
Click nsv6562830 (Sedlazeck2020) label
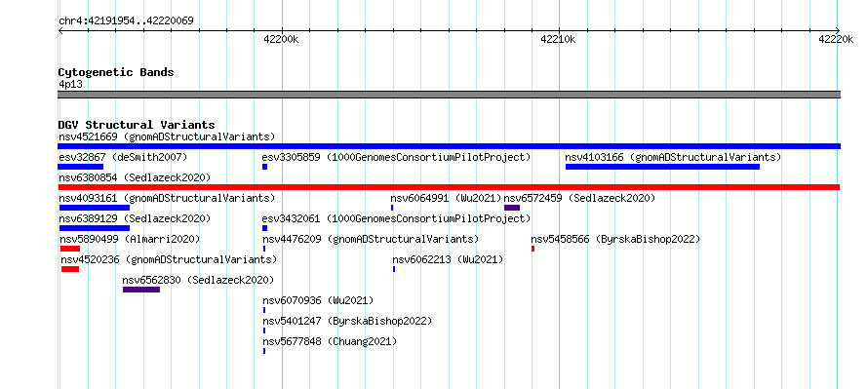[198, 280]
